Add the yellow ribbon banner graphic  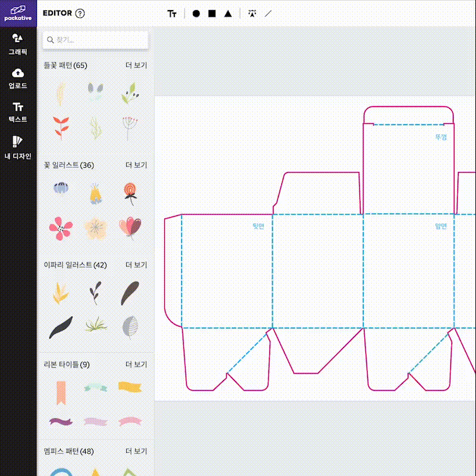point(129,387)
